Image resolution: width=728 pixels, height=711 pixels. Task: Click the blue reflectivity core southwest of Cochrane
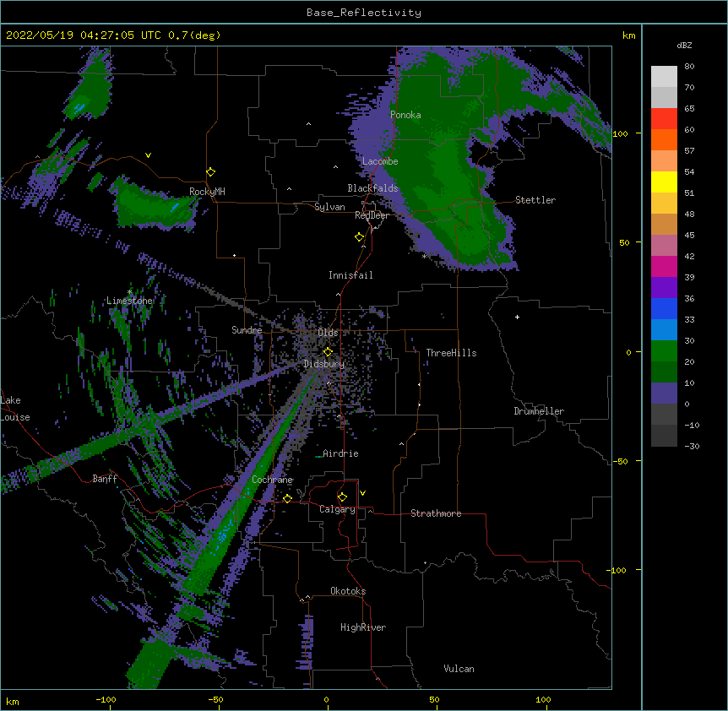tap(223, 534)
